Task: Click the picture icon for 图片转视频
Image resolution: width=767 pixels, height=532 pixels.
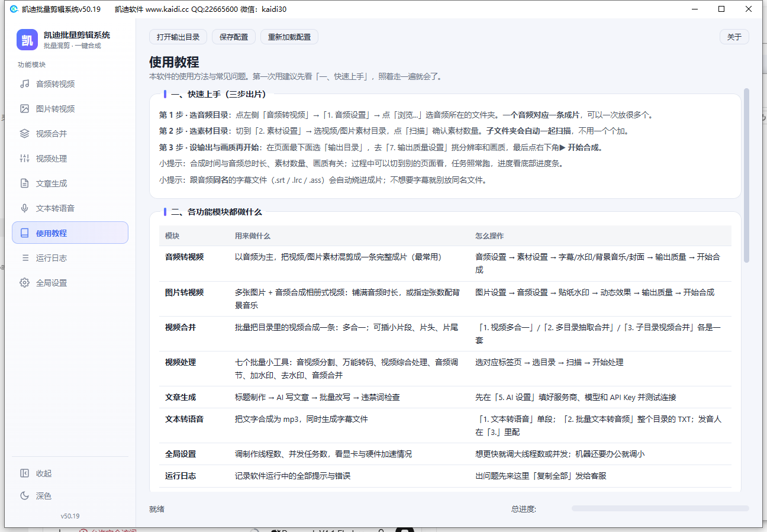Action: (24, 109)
